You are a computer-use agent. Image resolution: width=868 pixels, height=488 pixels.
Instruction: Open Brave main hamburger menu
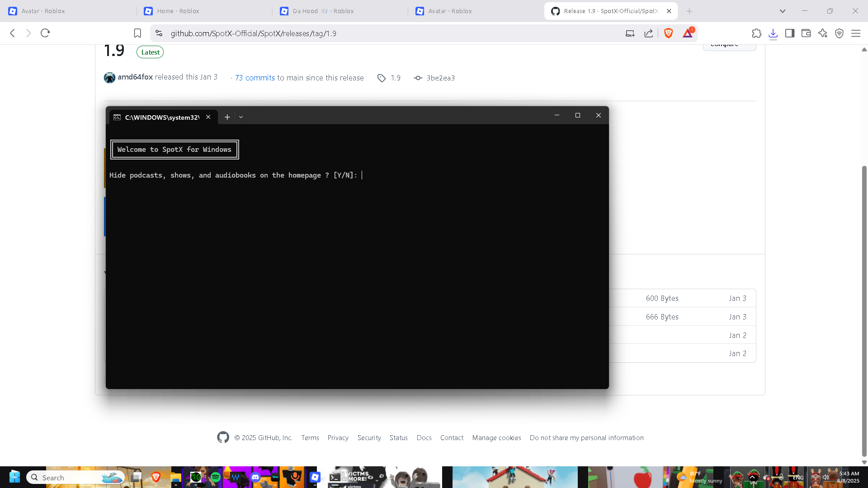pos(856,33)
